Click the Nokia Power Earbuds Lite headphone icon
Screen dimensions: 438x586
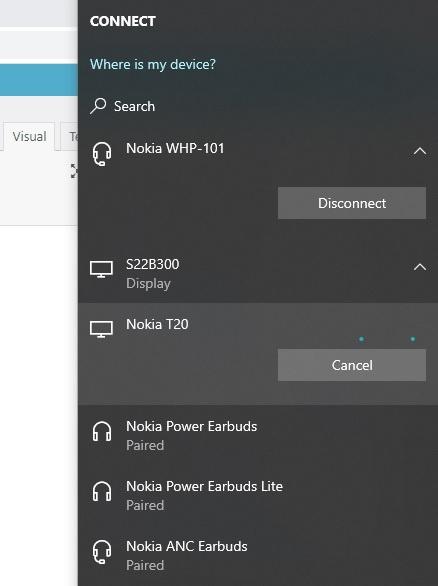click(102, 491)
